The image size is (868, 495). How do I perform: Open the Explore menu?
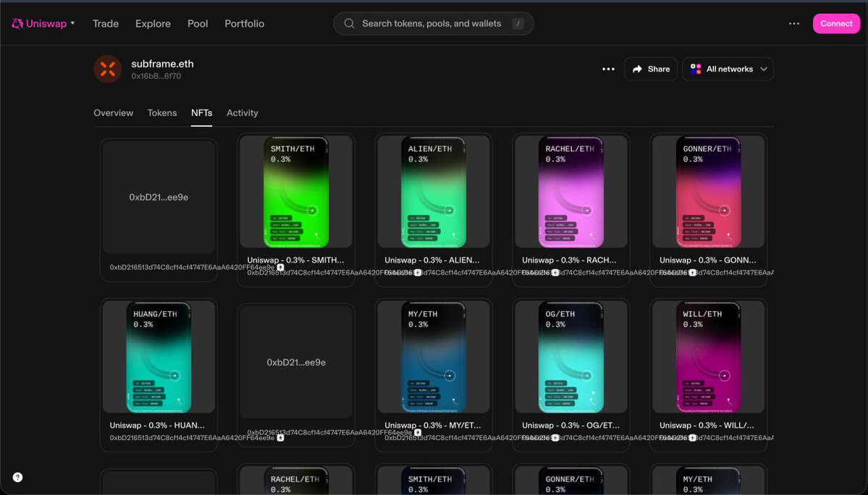click(153, 24)
